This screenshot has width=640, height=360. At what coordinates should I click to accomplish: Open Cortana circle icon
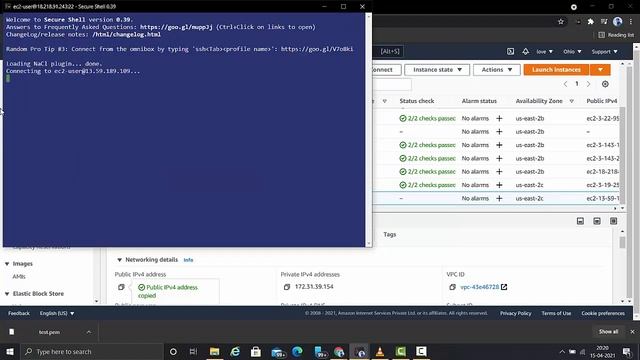173,351
